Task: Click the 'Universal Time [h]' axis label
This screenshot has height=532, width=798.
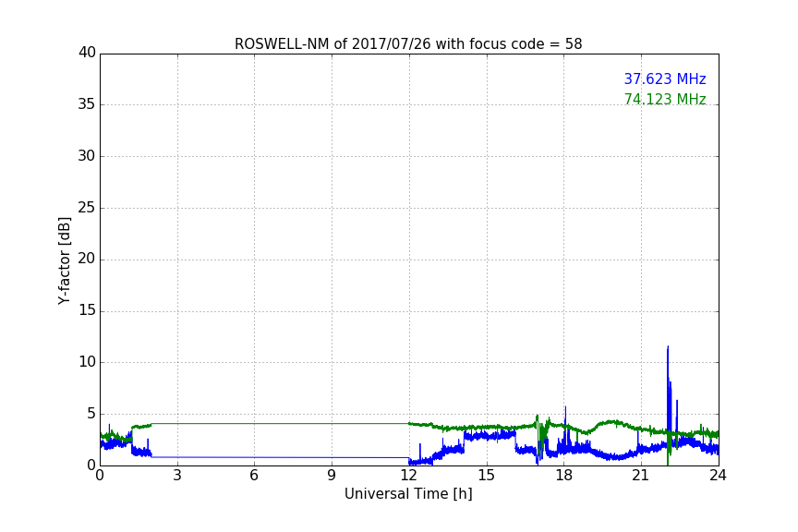Action: (408, 494)
